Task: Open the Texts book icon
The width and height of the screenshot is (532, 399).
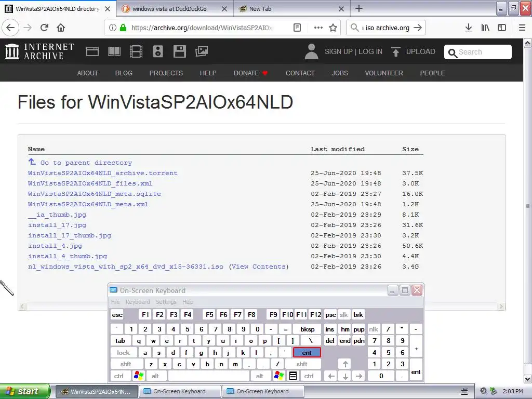Action: coord(114,51)
